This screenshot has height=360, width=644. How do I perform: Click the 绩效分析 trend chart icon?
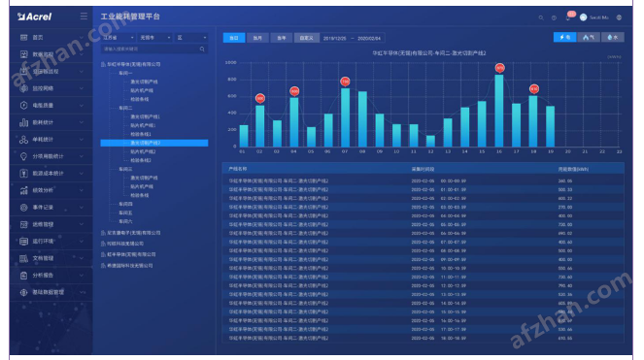tap(24, 190)
